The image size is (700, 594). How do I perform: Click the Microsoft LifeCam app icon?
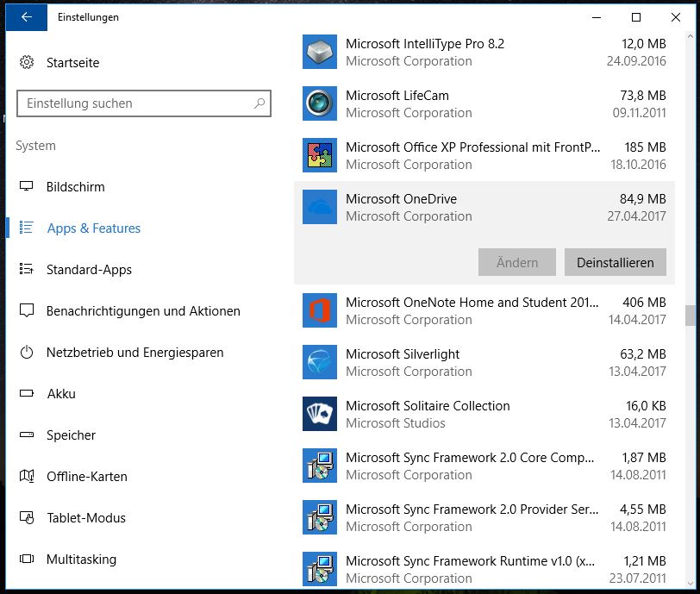[x=320, y=104]
